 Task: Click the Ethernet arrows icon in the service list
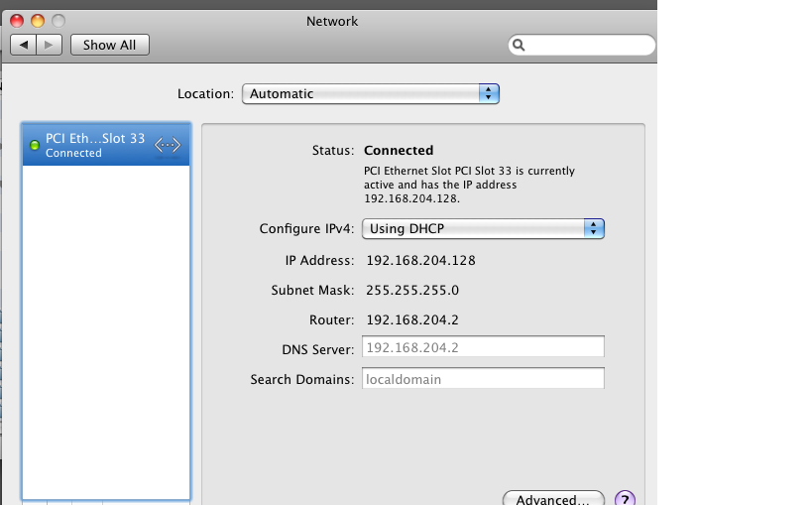point(168,145)
